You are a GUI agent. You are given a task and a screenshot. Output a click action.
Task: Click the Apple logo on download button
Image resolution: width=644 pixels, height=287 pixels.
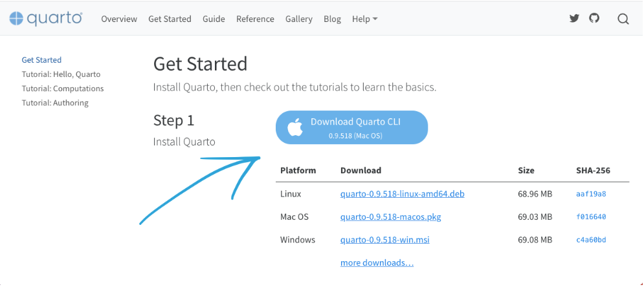point(295,127)
